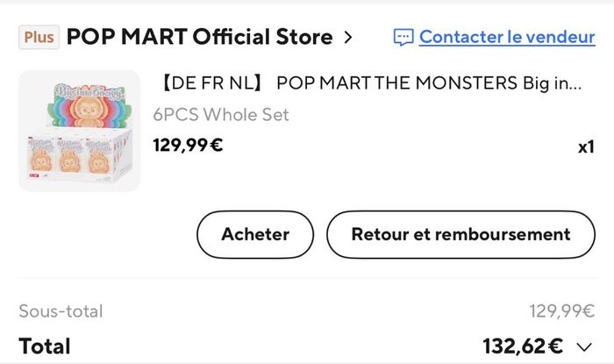Click the truncated ellipsis ending the product title
The width and height of the screenshot is (614, 364).
(574, 84)
